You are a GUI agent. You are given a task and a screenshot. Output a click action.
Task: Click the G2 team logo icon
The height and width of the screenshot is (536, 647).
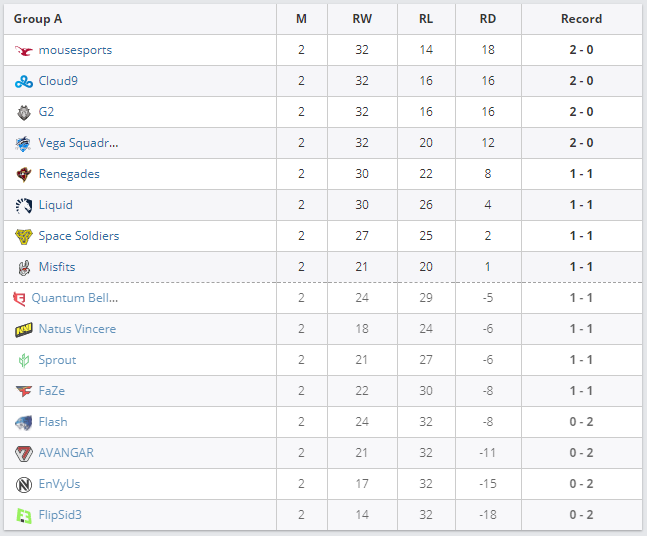click(x=24, y=112)
